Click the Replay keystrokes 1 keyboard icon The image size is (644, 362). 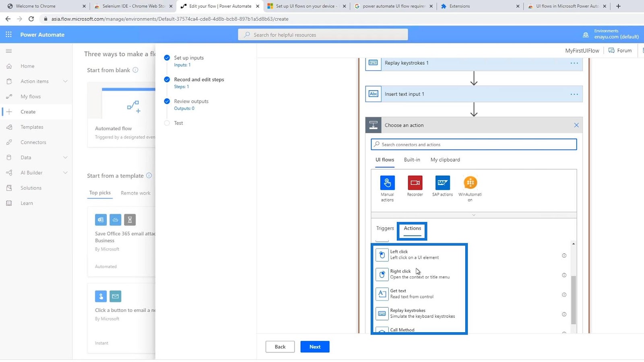tap(373, 63)
